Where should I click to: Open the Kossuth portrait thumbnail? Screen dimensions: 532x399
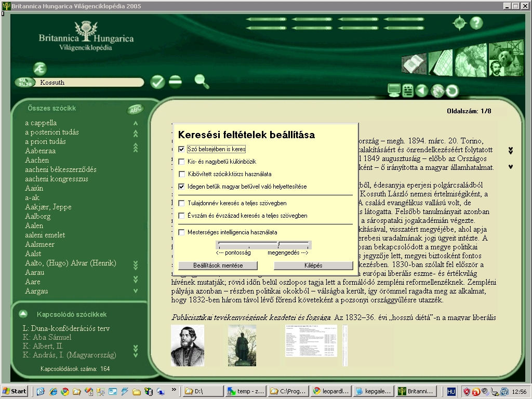(x=188, y=345)
